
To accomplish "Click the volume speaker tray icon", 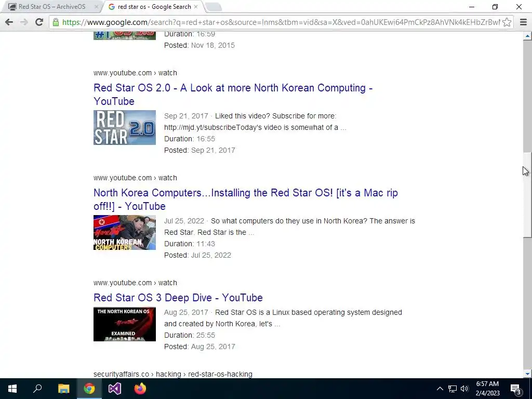I will 464,389.
